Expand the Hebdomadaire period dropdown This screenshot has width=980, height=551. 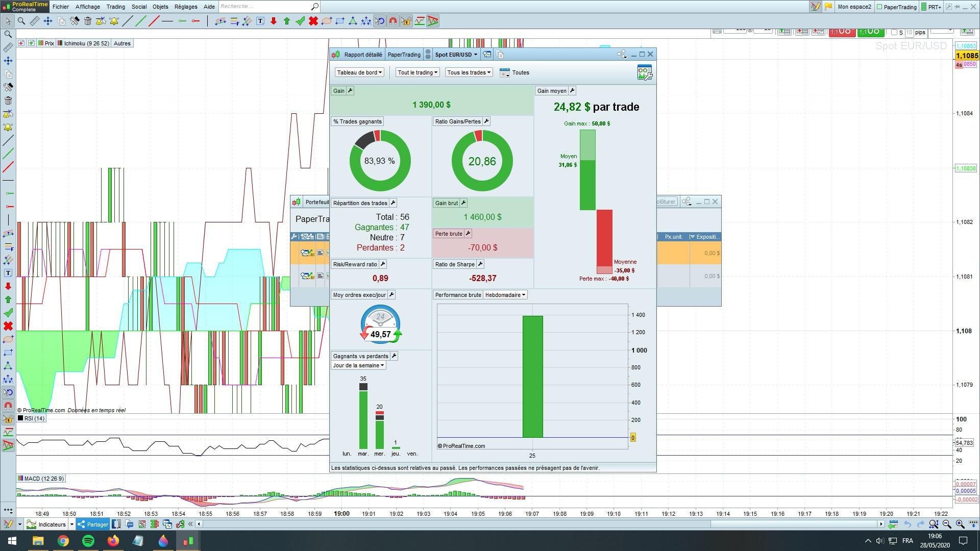(505, 295)
